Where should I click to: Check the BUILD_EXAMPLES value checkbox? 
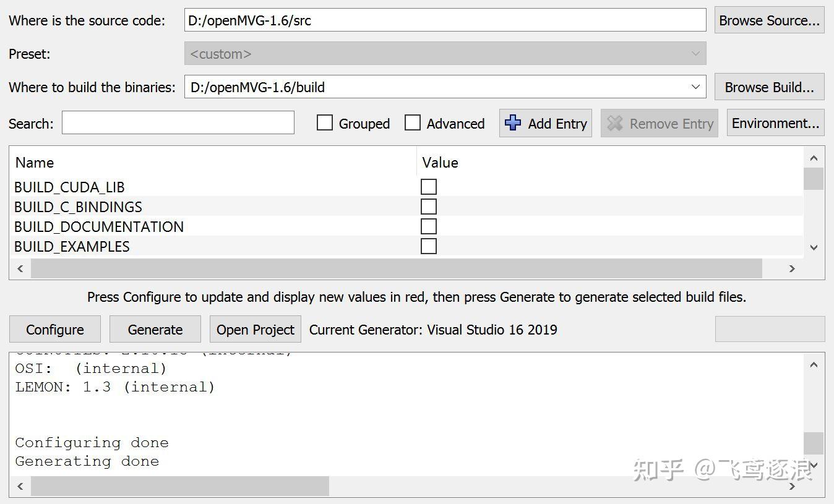tap(429, 246)
